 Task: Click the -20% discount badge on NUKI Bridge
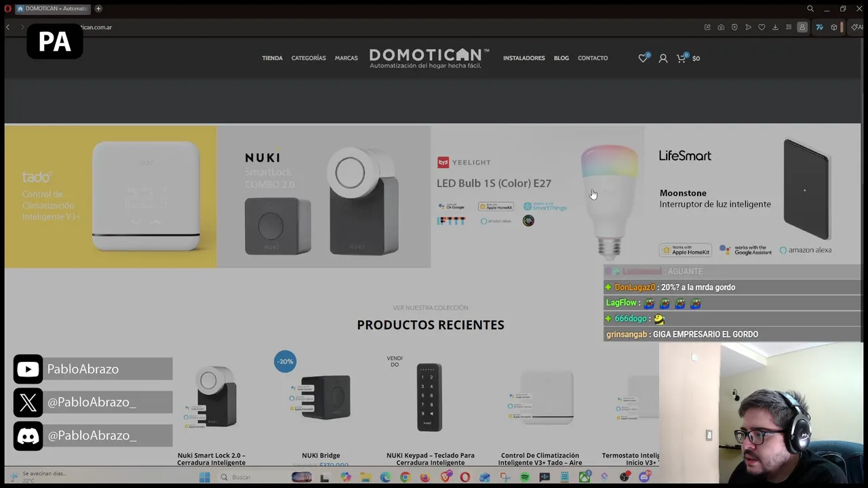(285, 361)
